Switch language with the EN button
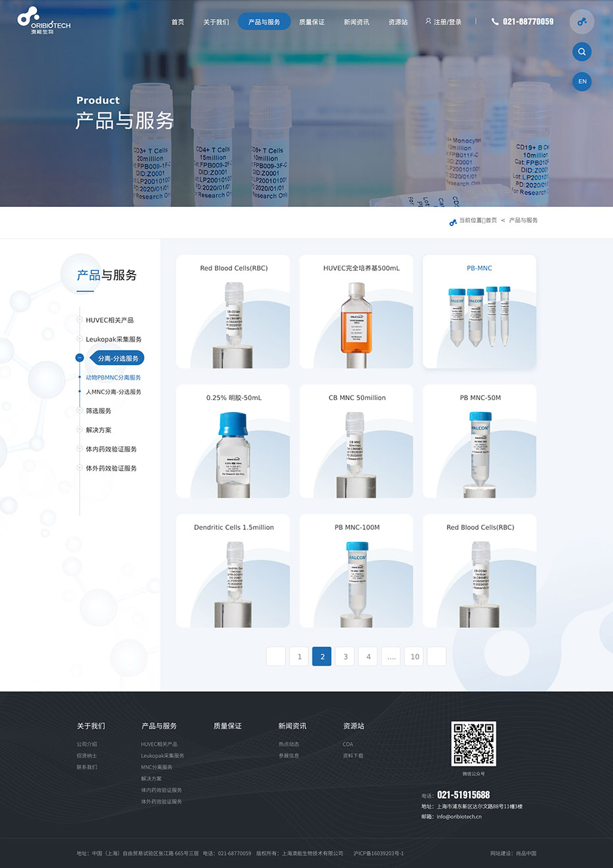Image resolution: width=613 pixels, height=868 pixels. coord(582,82)
